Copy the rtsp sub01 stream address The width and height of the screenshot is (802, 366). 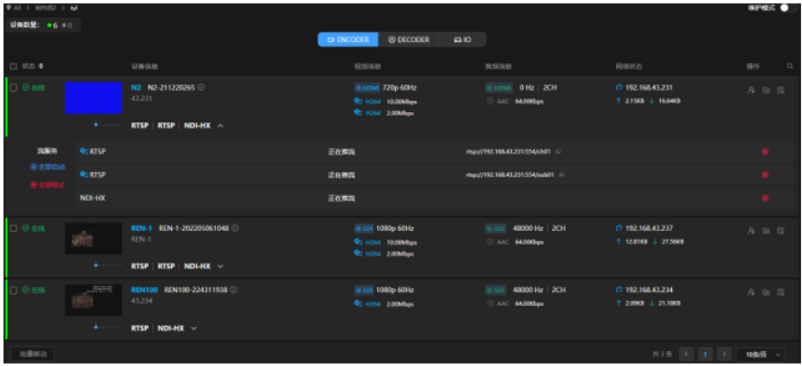[562, 175]
